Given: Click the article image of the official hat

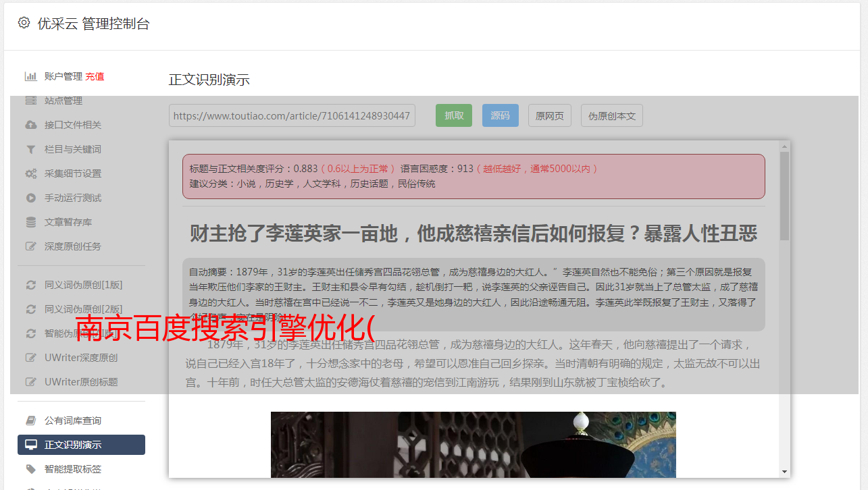Looking at the screenshot, I should point(474,444).
